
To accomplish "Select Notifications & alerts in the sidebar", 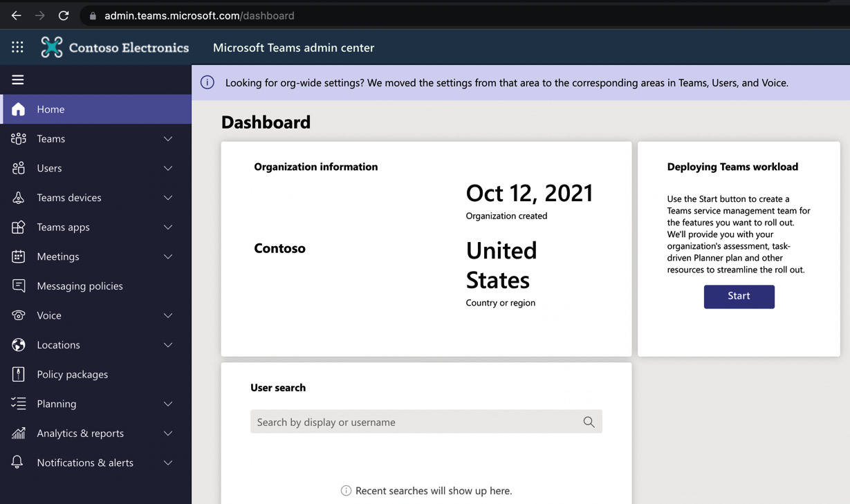I will tap(95, 463).
